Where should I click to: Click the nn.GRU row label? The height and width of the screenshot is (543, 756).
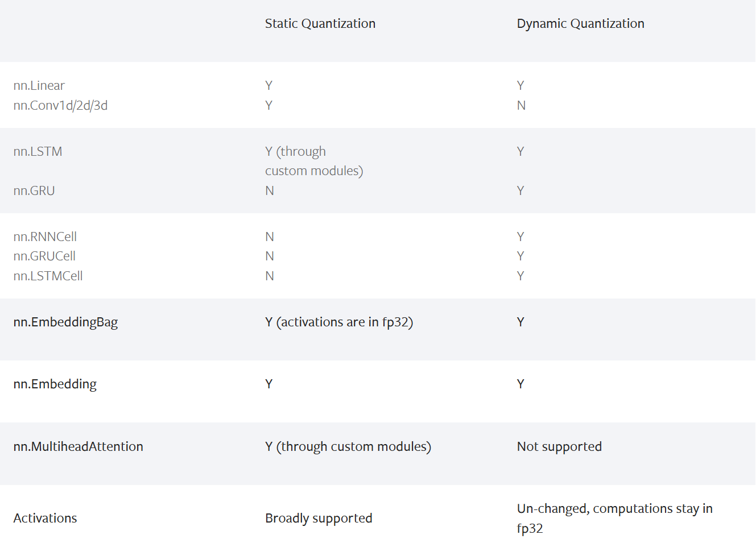point(34,191)
